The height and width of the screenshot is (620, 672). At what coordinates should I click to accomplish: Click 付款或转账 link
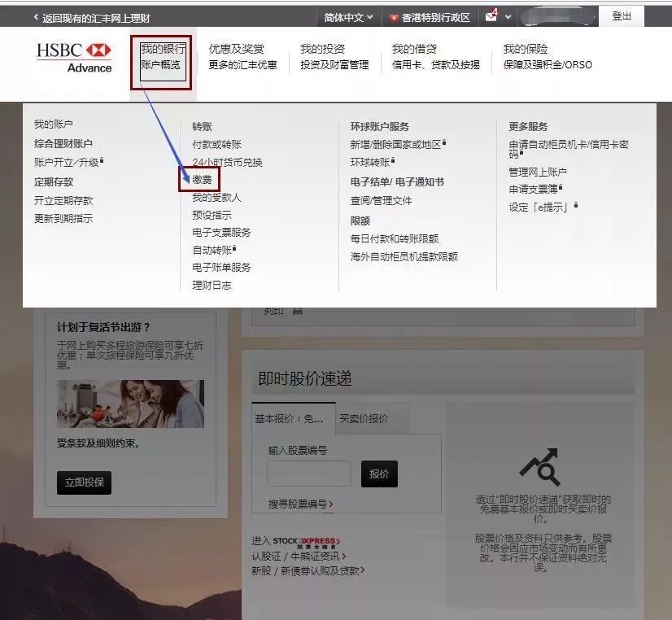coord(217,144)
